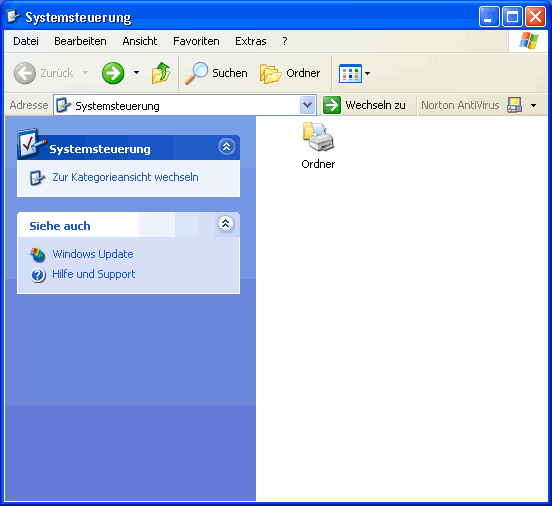Open the Extras menu
The image size is (552, 506).
[250, 41]
